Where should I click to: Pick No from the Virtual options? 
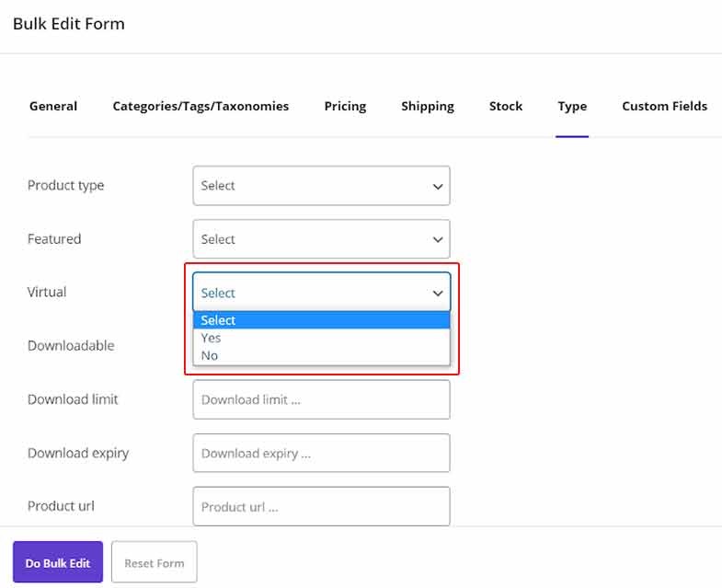click(x=210, y=355)
